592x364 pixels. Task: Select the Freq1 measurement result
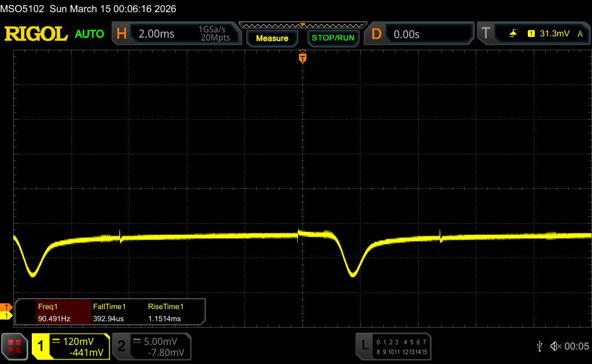pyautogui.click(x=53, y=312)
